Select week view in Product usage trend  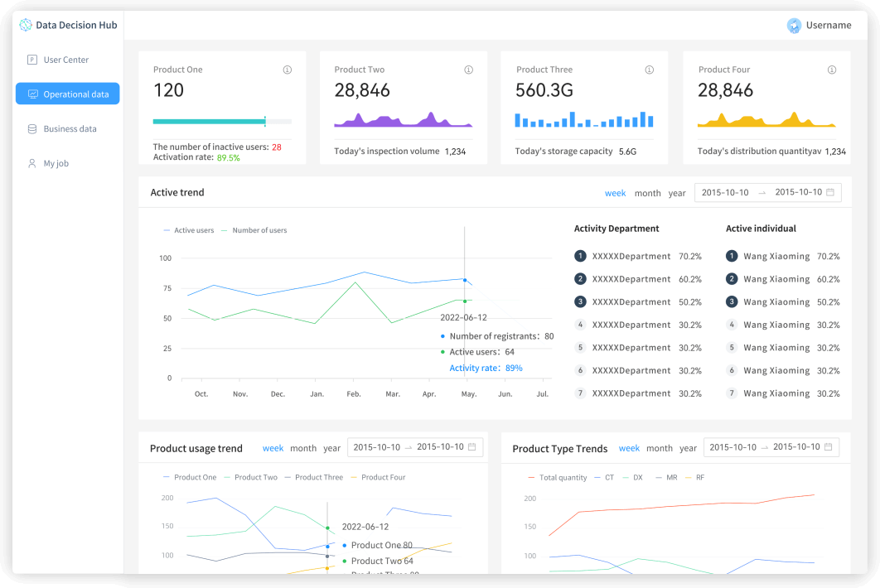[273, 449]
